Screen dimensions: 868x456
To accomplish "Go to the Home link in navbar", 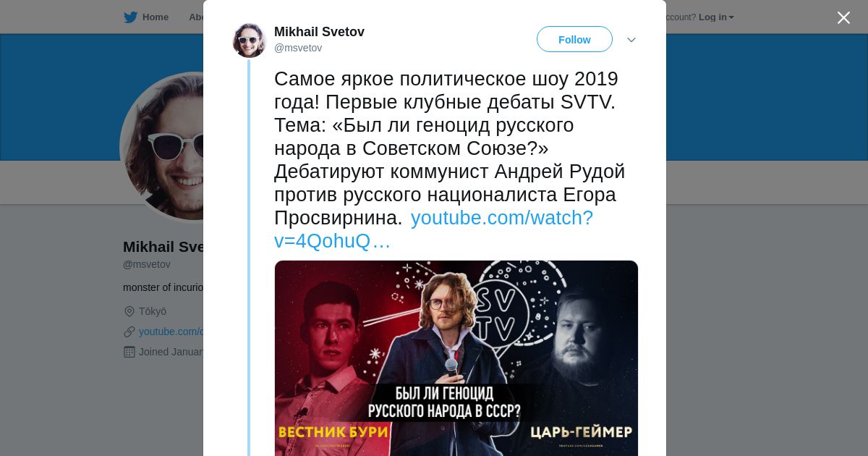I will [x=155, y=17].
